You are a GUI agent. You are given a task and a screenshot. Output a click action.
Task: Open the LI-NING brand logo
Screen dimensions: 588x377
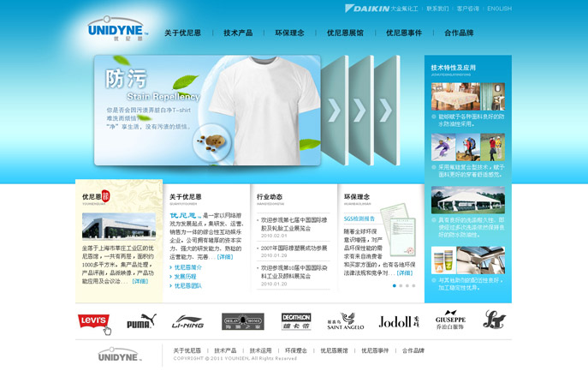[x=187, y=322]
